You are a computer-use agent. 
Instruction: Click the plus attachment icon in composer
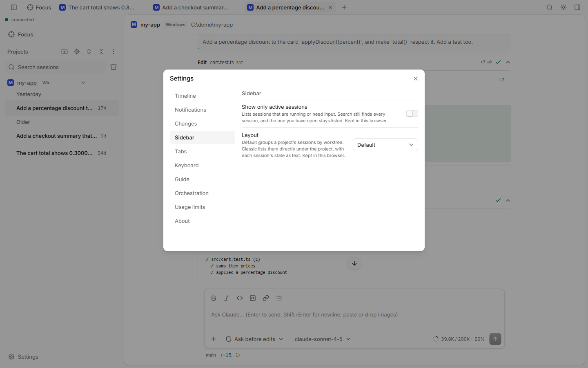pyautogui.click(x=214, y=339)
